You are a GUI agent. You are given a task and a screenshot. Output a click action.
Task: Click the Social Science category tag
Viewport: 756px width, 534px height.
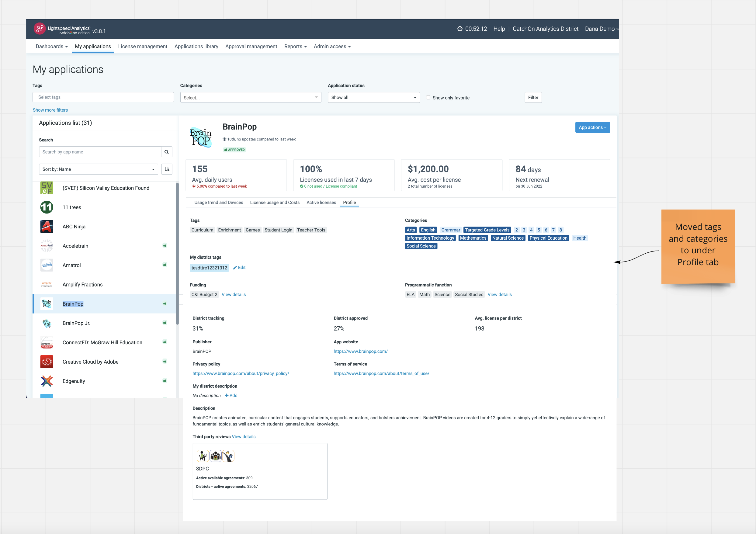click(x=421, y=246)
